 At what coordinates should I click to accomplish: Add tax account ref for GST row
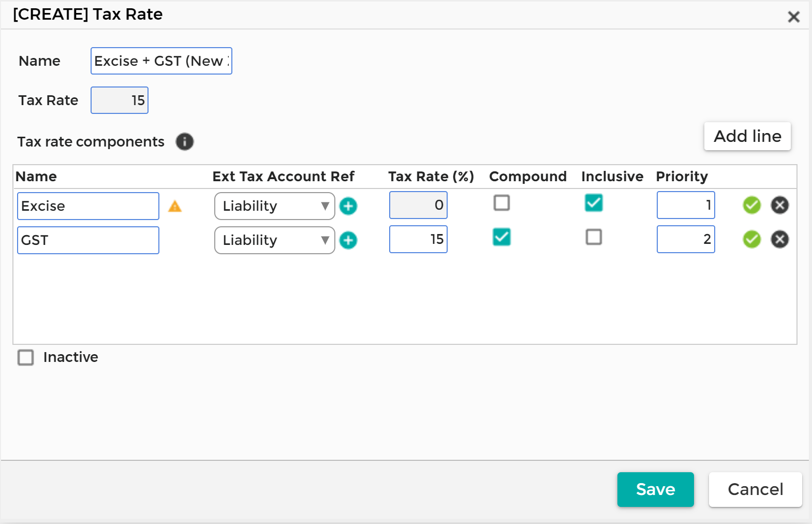click(348, 240)
